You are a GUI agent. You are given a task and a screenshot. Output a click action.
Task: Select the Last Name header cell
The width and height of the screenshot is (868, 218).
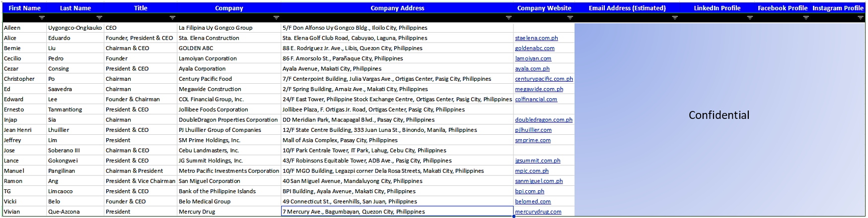[x=75, y=8]
